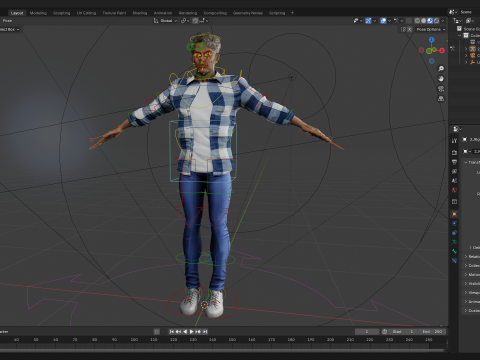Viewport: 480px width, 360px height.
Task: Click the hand pan-view gizmo icon
Action: pyautogui.click(x=441, y=79)
